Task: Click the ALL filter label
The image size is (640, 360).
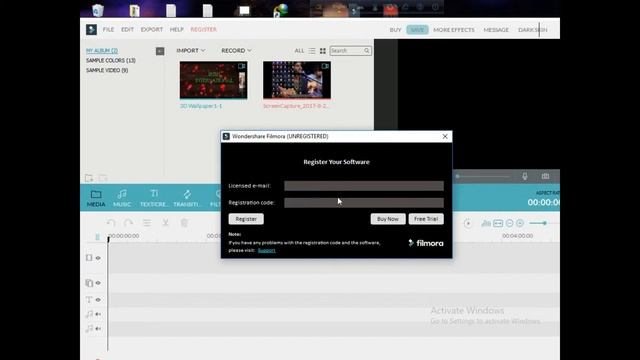Action: pos(299,51)
